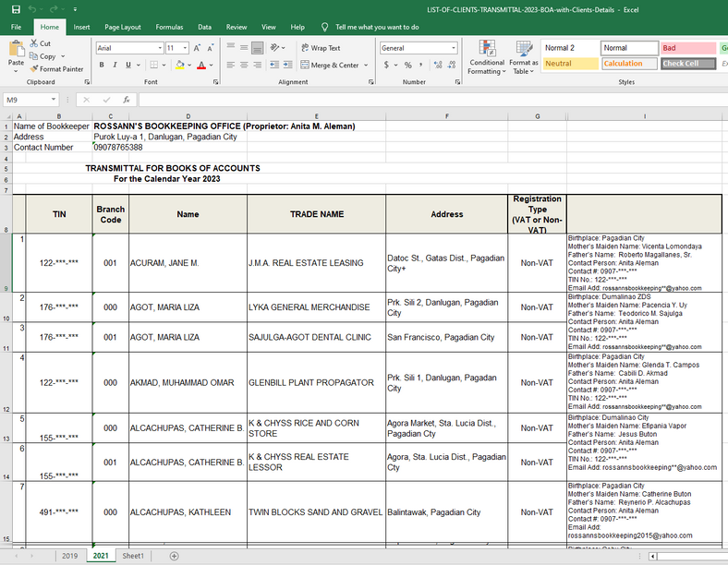The image size is (728, 565).
Task: Increase cell indent
Action: 288,65
